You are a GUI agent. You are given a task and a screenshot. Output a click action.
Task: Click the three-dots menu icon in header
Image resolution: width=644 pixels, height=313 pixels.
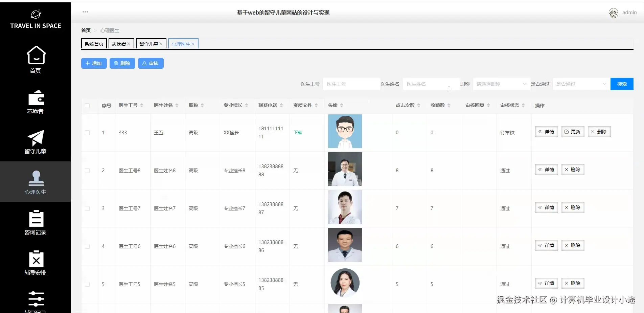coord(85,12)
